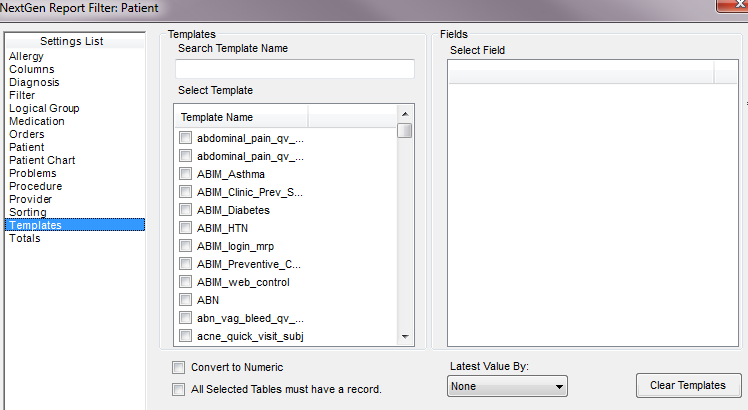Check the ABN template checkbox

(x=186, y=300)
